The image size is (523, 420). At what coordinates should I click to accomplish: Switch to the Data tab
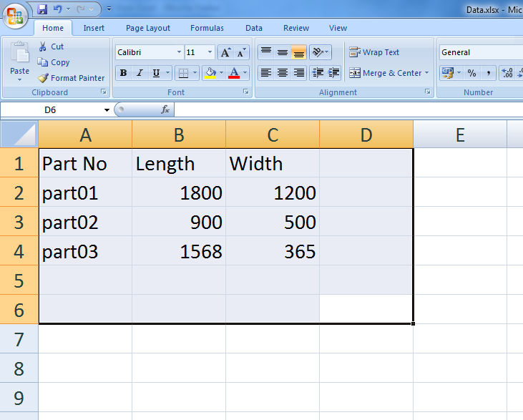254,28
